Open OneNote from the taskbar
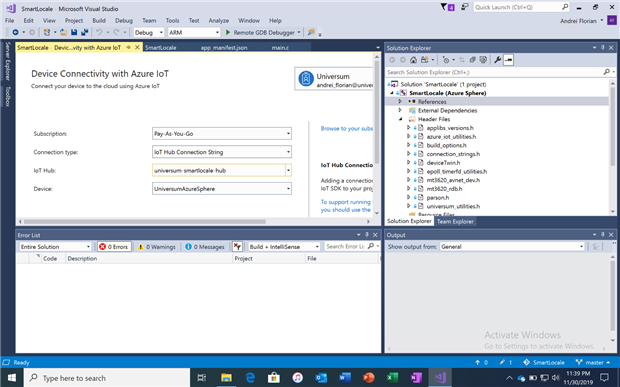 click(x=416, y=378)
